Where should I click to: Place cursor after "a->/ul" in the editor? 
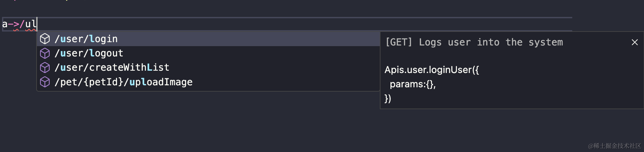point(37,24)
